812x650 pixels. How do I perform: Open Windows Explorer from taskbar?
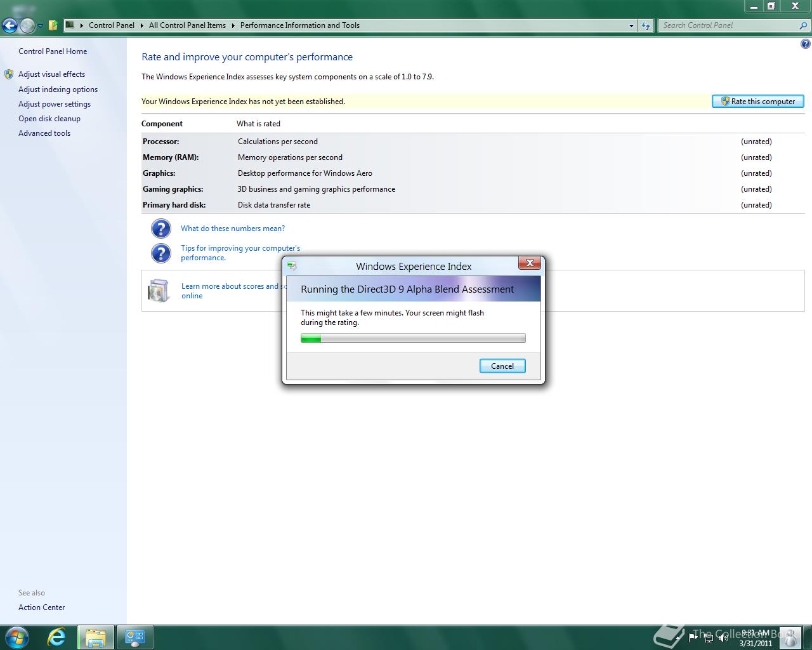96,637
